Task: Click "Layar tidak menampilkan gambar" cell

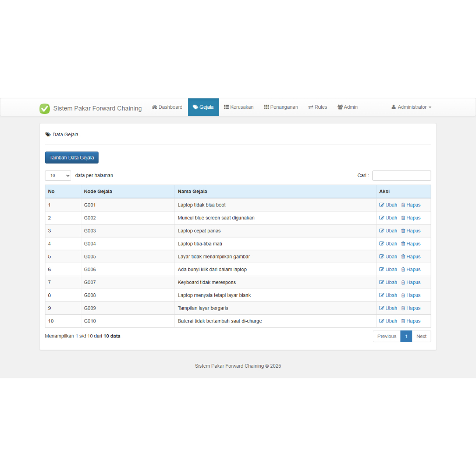Action: [x=275, y=257]
